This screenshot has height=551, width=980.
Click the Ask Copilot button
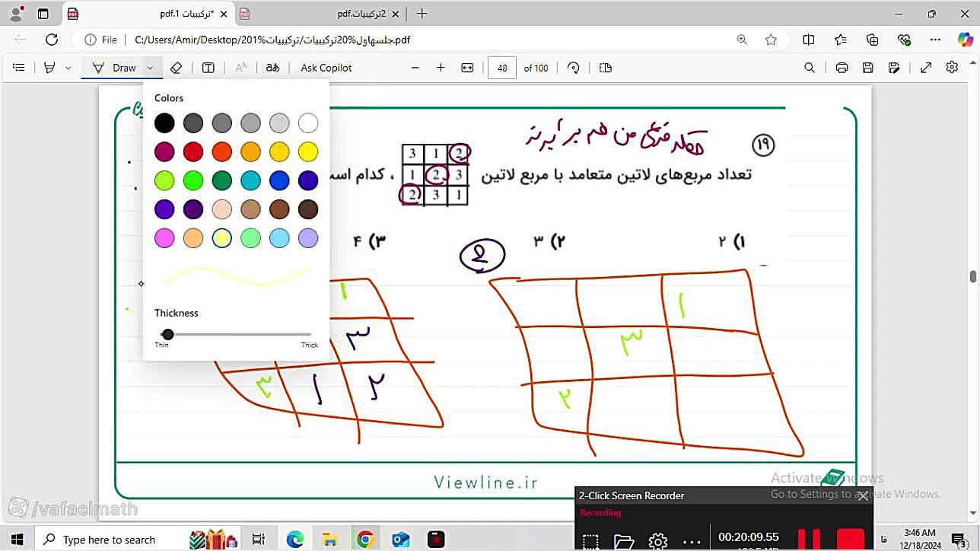click(x=326, y=68)
